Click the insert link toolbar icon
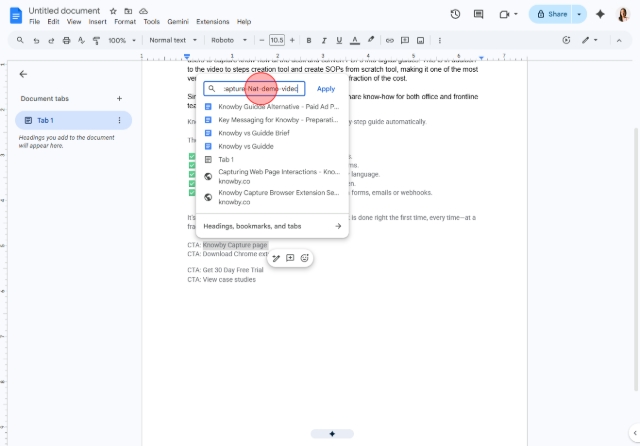 point(390,40)
